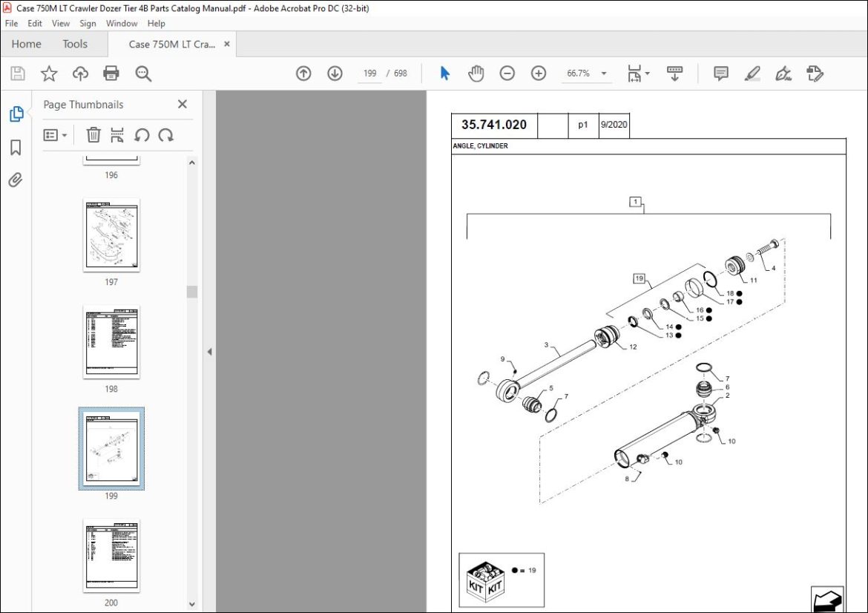Viewport: 868px width, 613px height.
Task: Click the share and edit icon
Action: (x=815, y=73)
